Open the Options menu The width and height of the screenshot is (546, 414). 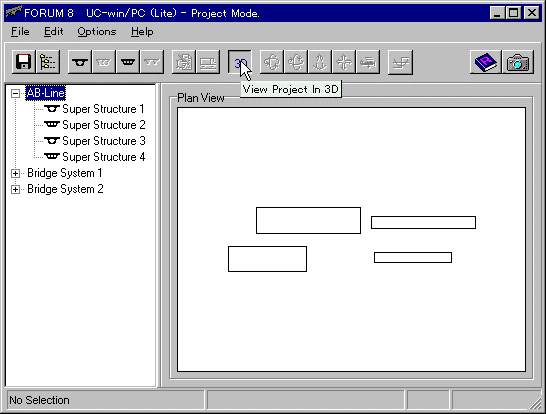point(97,32)
